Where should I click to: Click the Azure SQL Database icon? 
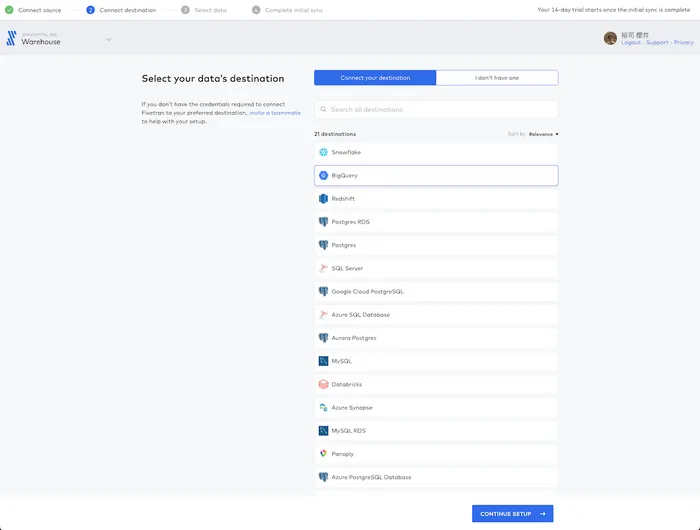[x=323, y=315]
